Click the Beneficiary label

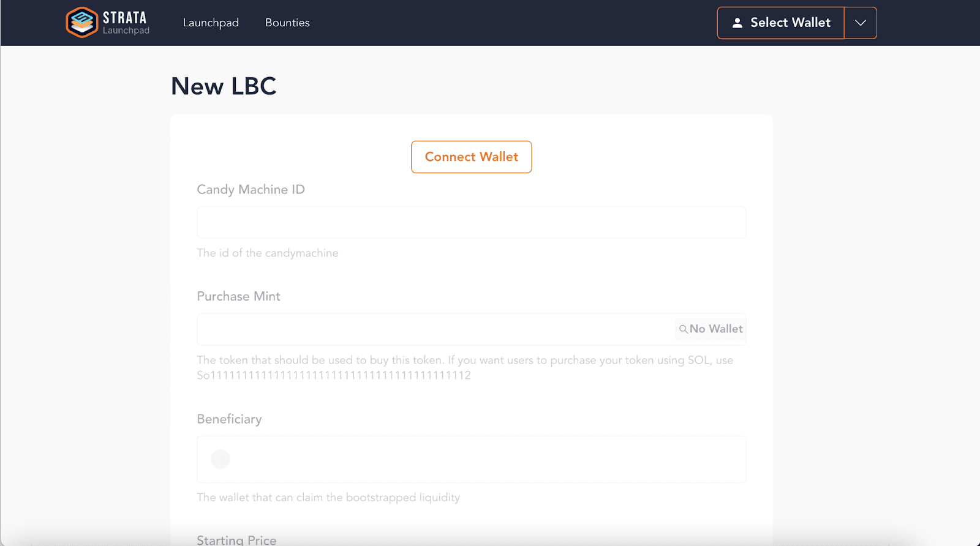[229, 419]
